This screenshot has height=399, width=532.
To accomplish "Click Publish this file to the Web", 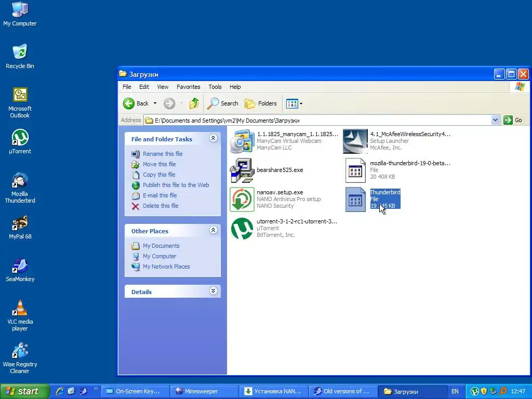I will [x=176, y=185].
